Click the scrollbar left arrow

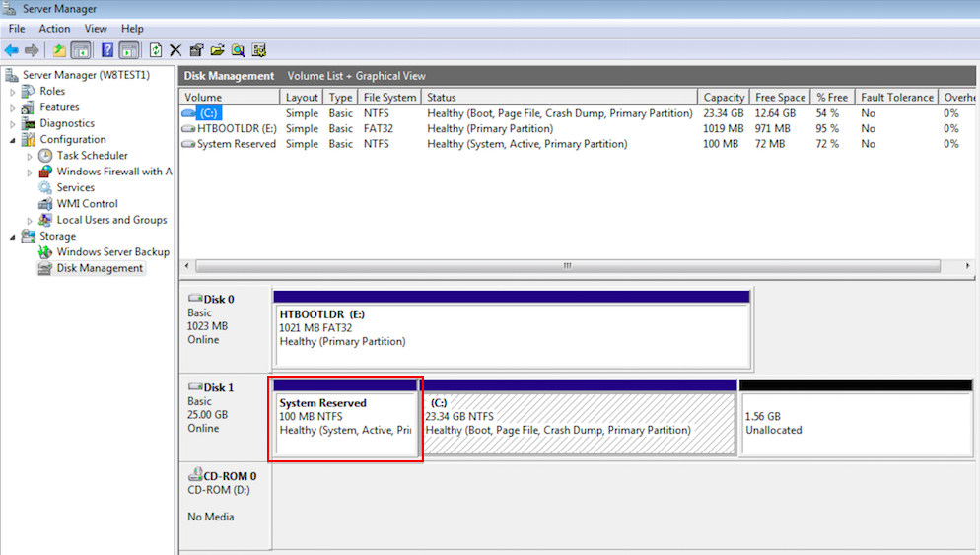(x=186, y=265)
